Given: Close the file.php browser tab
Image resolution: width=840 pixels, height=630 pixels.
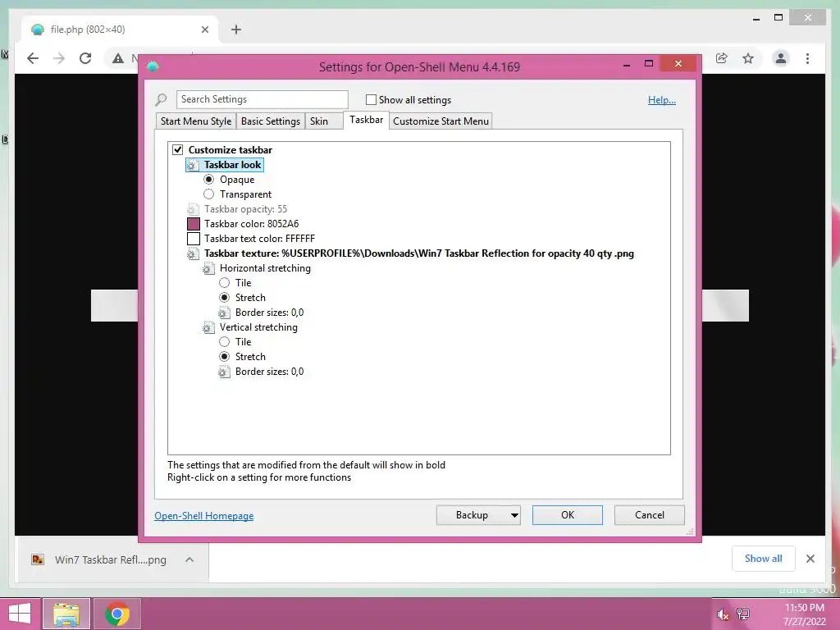Looking at the screenshot, I should [204, 30].
